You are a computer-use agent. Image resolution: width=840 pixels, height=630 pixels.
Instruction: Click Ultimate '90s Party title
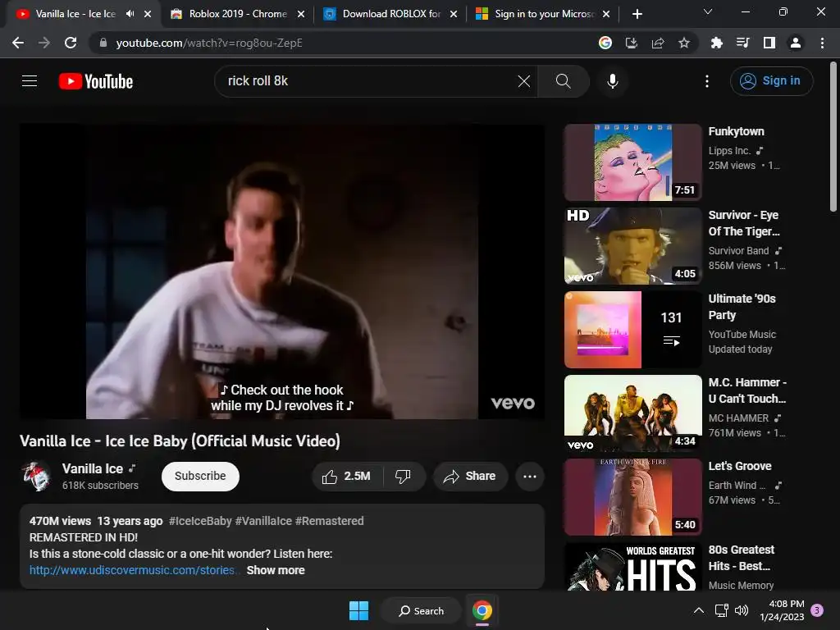[742, 307]
